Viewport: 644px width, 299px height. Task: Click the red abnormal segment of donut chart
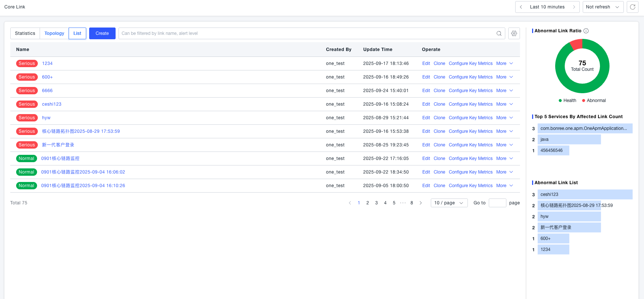577,44
